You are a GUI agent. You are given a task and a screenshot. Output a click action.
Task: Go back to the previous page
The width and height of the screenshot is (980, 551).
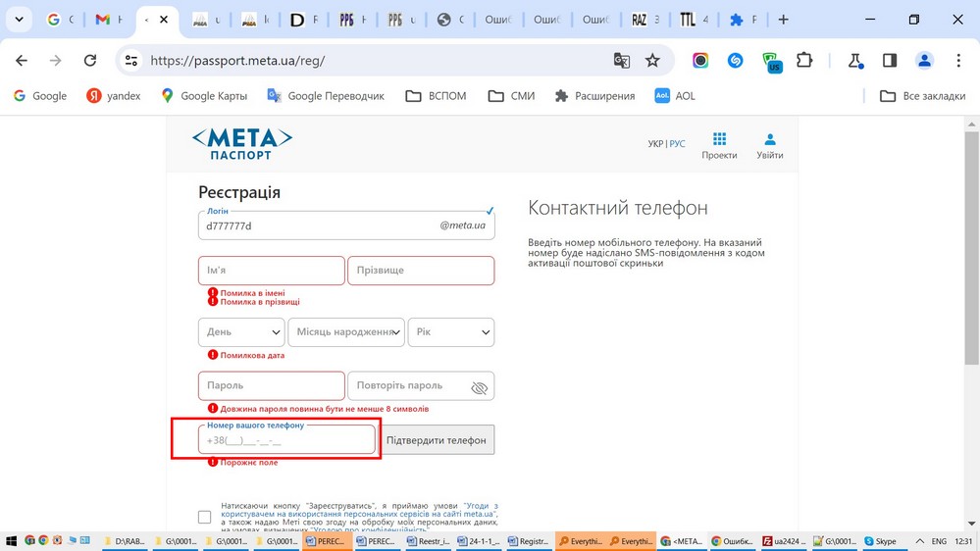tap(22, 61)
